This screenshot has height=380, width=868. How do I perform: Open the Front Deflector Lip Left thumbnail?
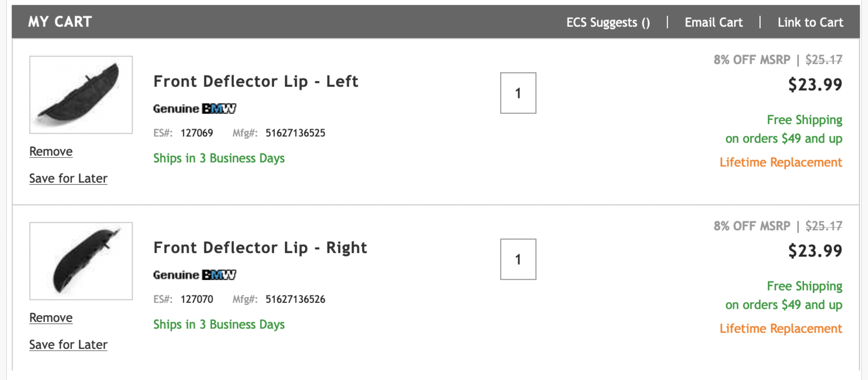(81, 95)
